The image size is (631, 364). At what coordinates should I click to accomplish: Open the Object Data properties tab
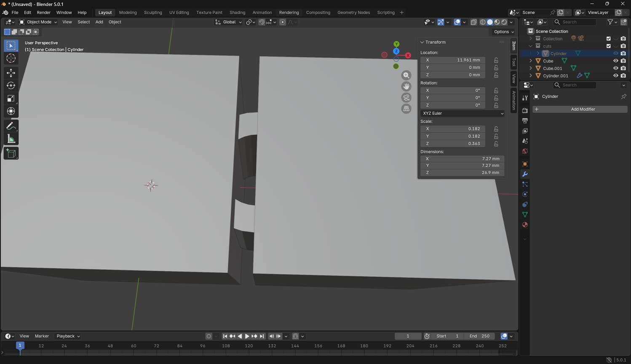[x=525, y=214]
